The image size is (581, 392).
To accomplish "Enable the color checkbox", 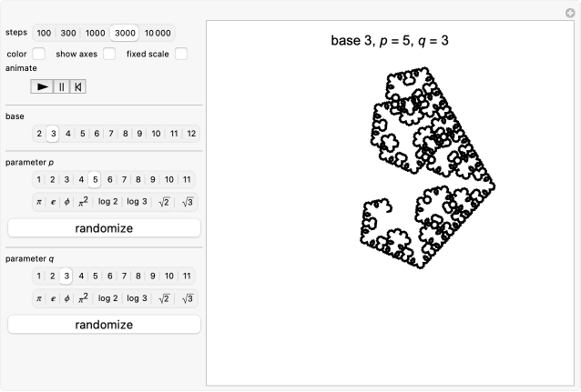I will (x=39, y=54).
